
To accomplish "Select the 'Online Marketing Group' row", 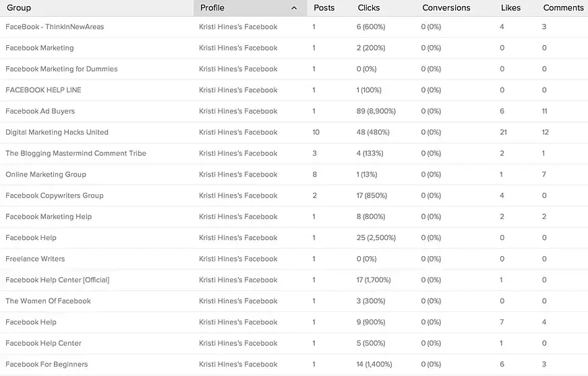I will [294, 175].
